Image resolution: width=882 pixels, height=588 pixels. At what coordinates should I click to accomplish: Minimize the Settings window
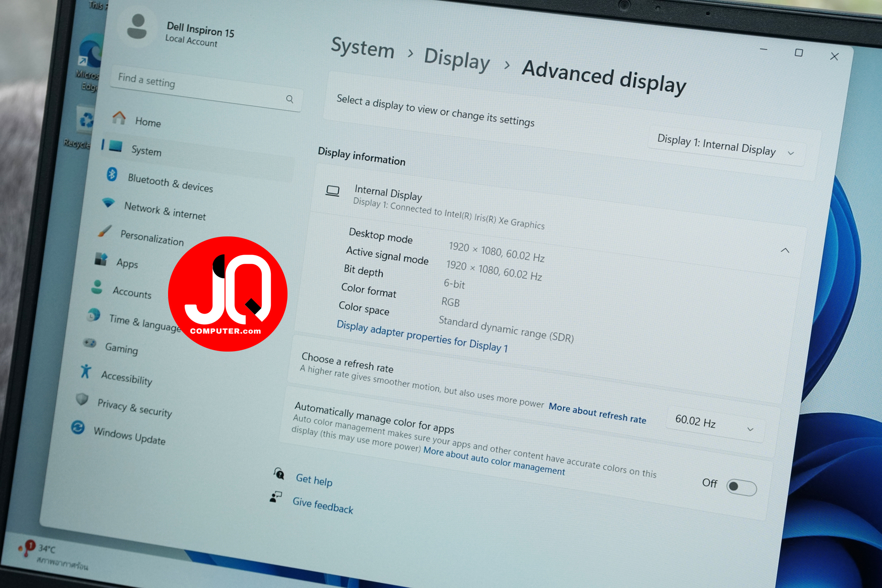pos(764,49)
